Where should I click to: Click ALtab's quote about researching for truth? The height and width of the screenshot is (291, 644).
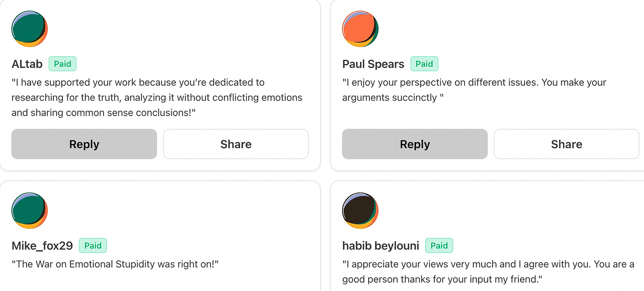pyautogui.click(x=157, y=98)
